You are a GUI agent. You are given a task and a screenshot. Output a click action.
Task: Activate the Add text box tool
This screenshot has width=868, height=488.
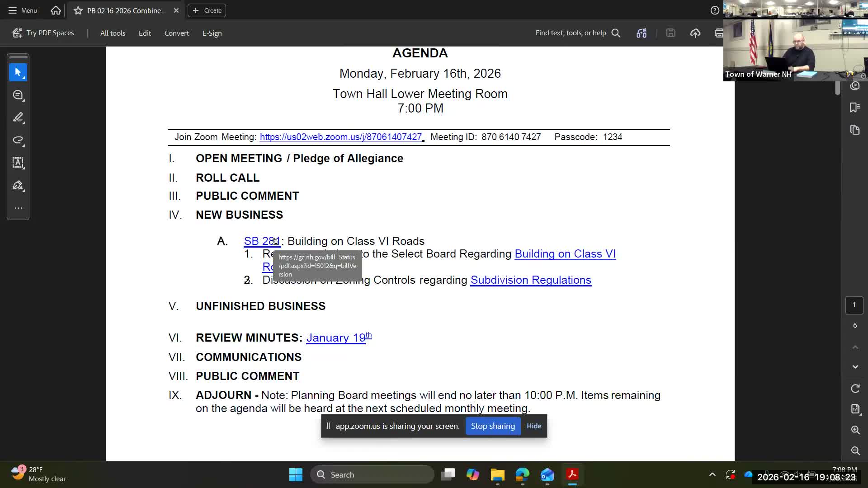tap(18, 163)
